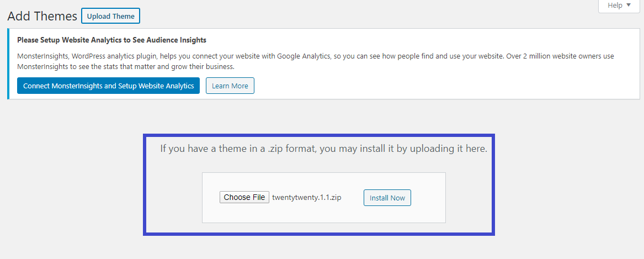644x259 pixels.
Task: Open the Learn More link button
Action: tap(230, 86)
